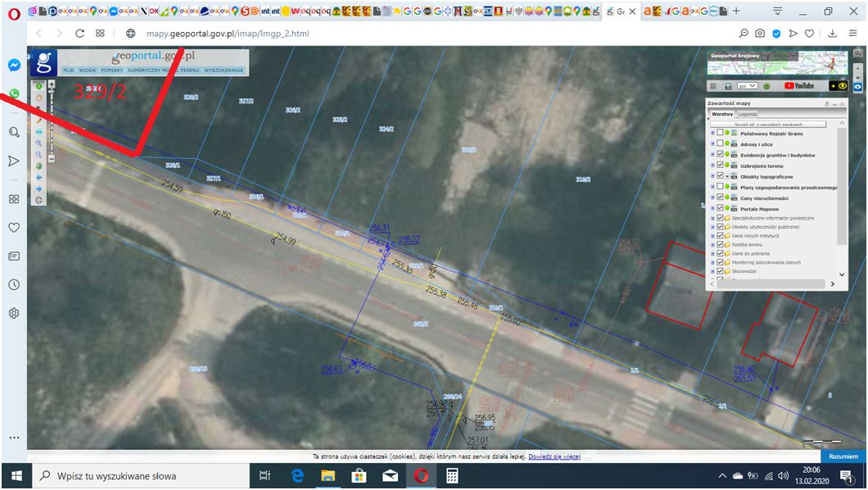Click the crosshair locate tool
868x490 pixels.
[38, 200]
